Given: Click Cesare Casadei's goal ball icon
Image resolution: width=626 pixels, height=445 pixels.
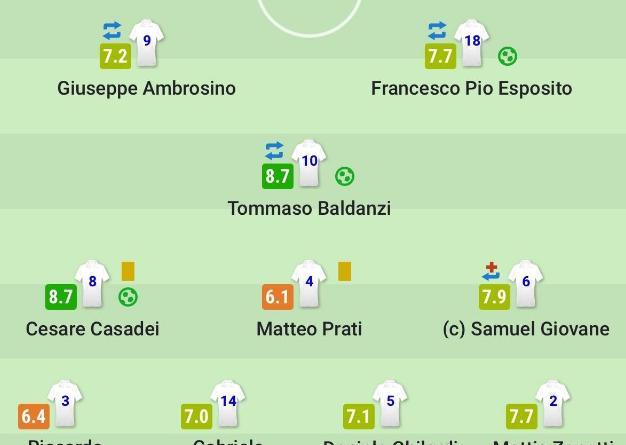Looking at the screenshot, I should [128, 297].
